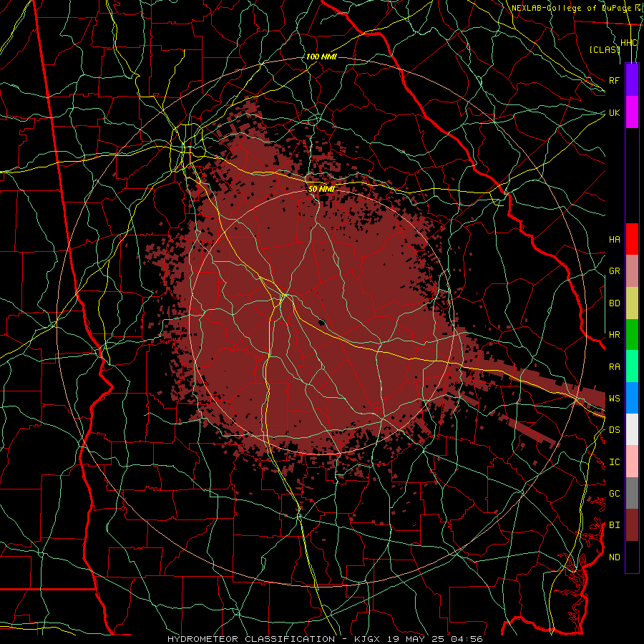
Task: Pick the green HR legend swatch
Action: pyautogui.click(x=632, y=335)
